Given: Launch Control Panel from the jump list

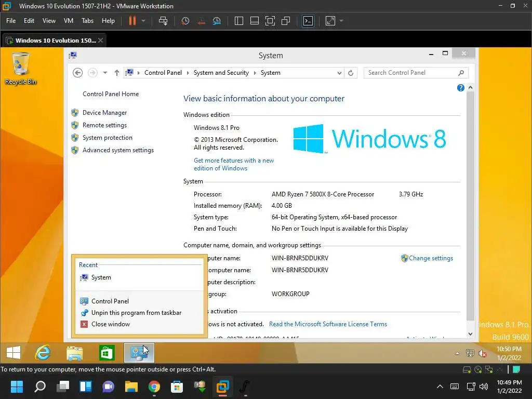Looking at the screenshot, I should tap(138, 301).
